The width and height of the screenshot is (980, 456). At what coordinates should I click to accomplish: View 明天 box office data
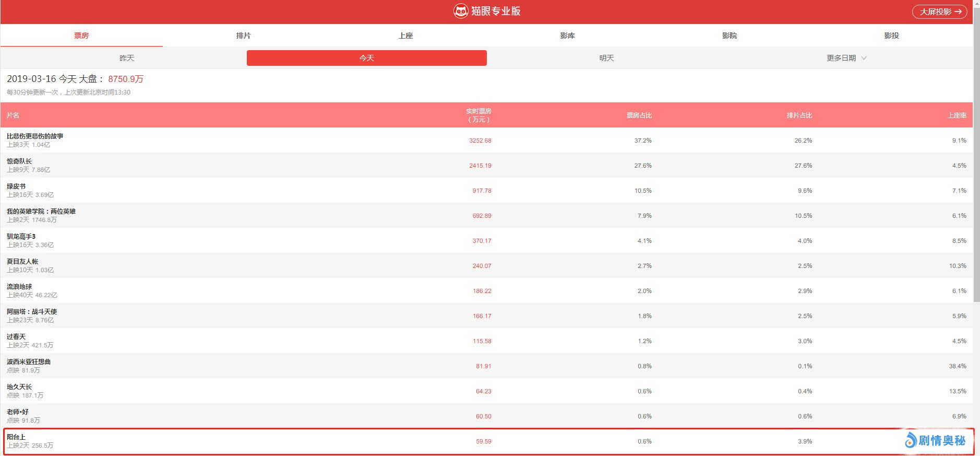coord(606,58)
